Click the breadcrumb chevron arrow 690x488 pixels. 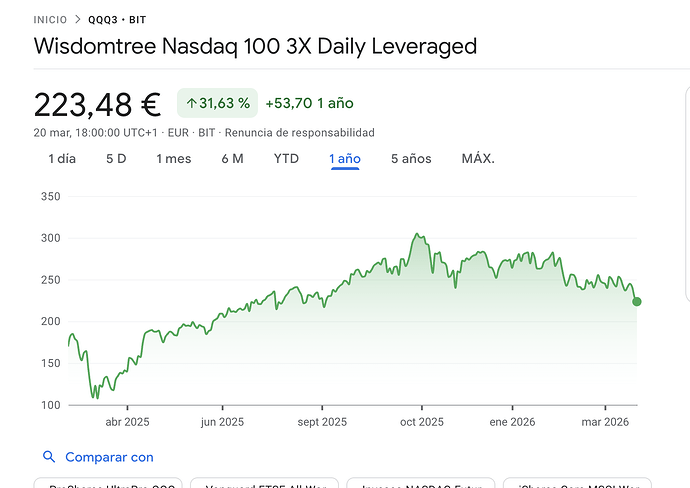point(78,19)
